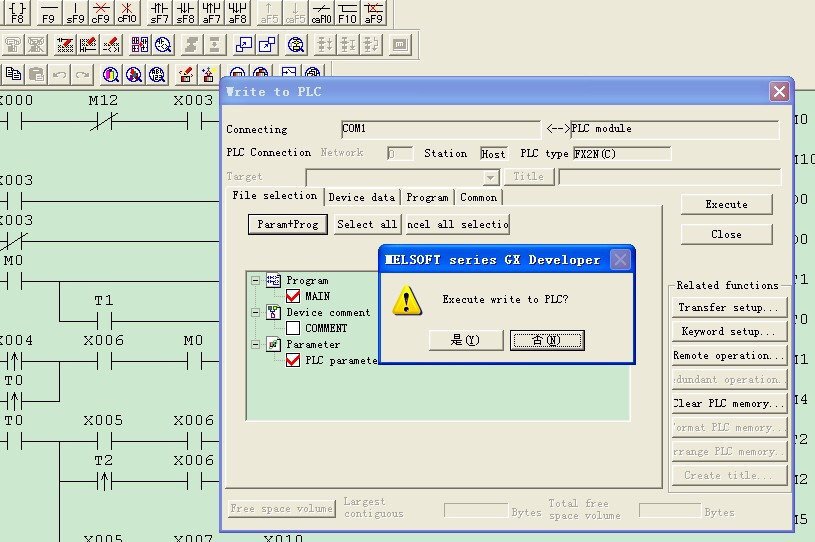This screenshot has height=542, width=815.
Task: Click the Close button in Write to PLC
Action: 727,234
